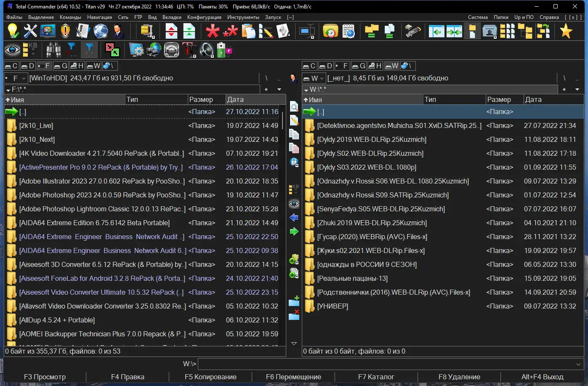This screenshot has height=386, width=588.
Task: Open the Инструменты menu
Action: [243, 17]
